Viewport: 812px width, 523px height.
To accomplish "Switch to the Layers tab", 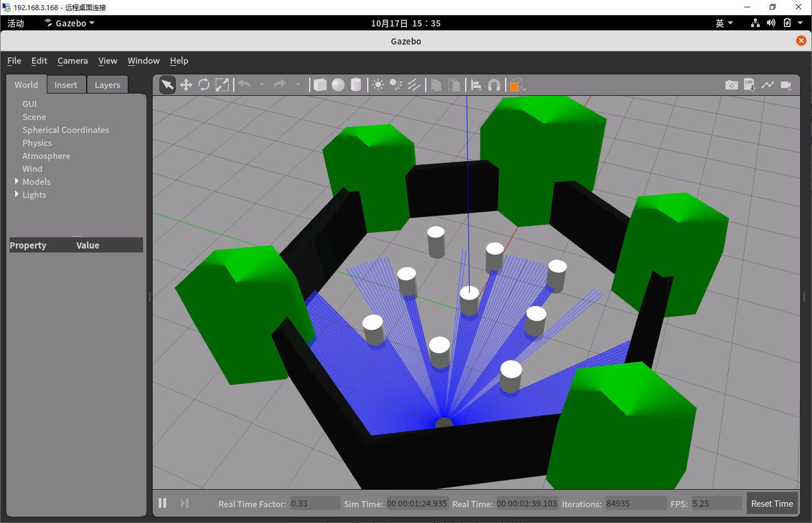I will (x=108, y=85).
